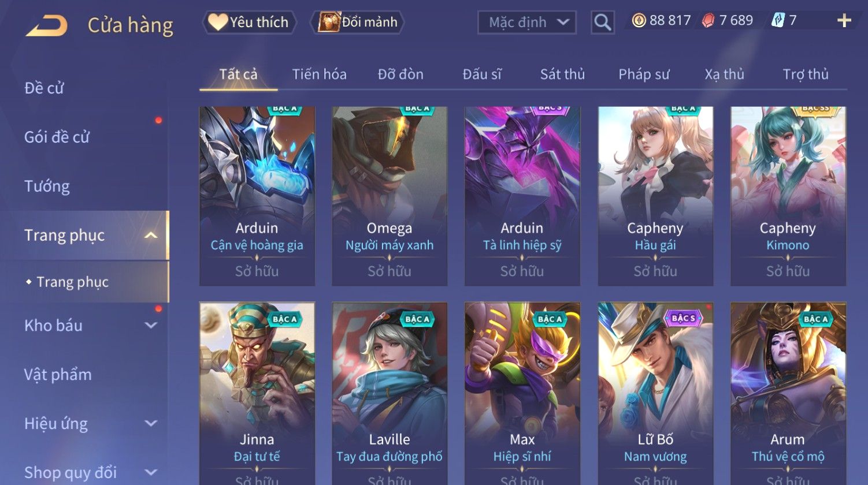This screenshot has height=485, width=868.
Task: Open the search magnifier icon
Action: click(x=602, y=23)
